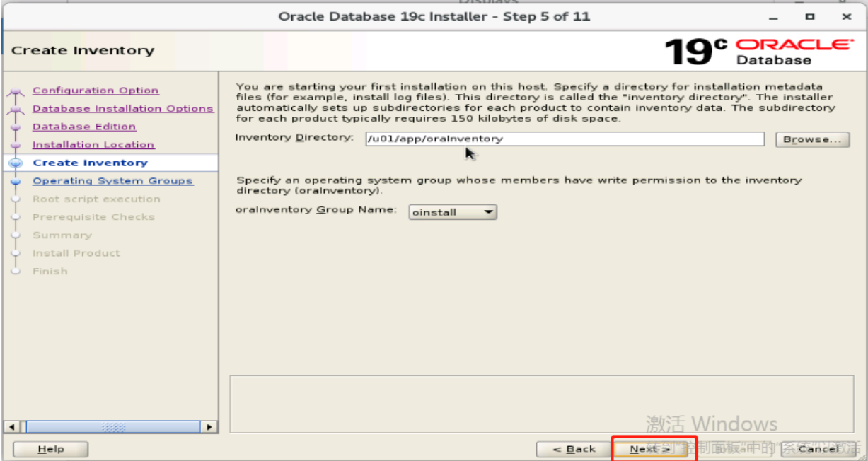
Task: Maximize the installer window
Action: point(810,16)
